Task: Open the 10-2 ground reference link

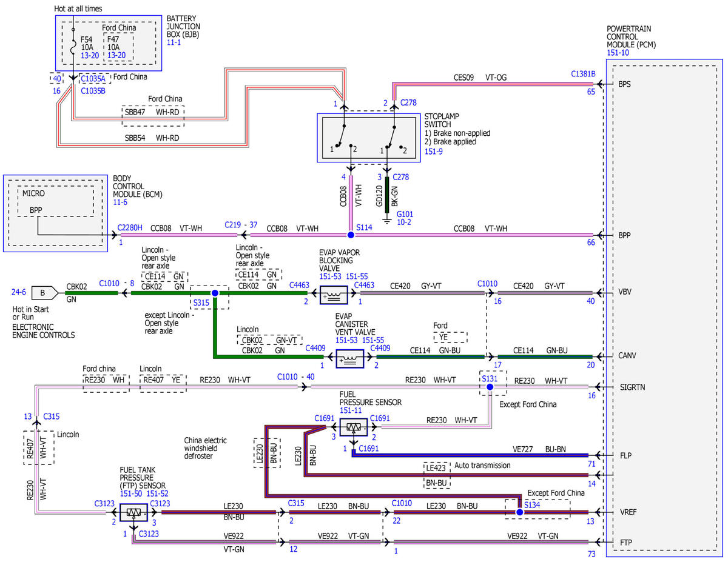Action: (x=404, y=222)
